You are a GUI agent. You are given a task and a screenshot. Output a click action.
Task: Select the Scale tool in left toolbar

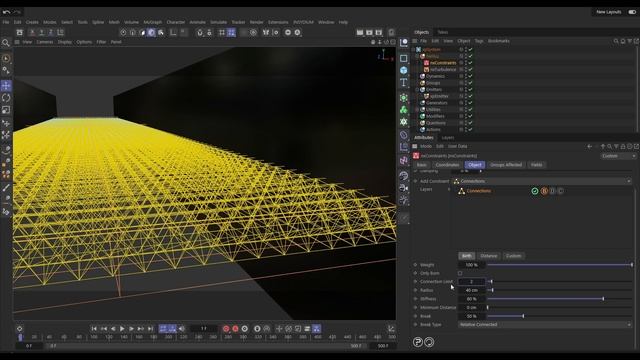pyautogui.click(x=6, y=110)
